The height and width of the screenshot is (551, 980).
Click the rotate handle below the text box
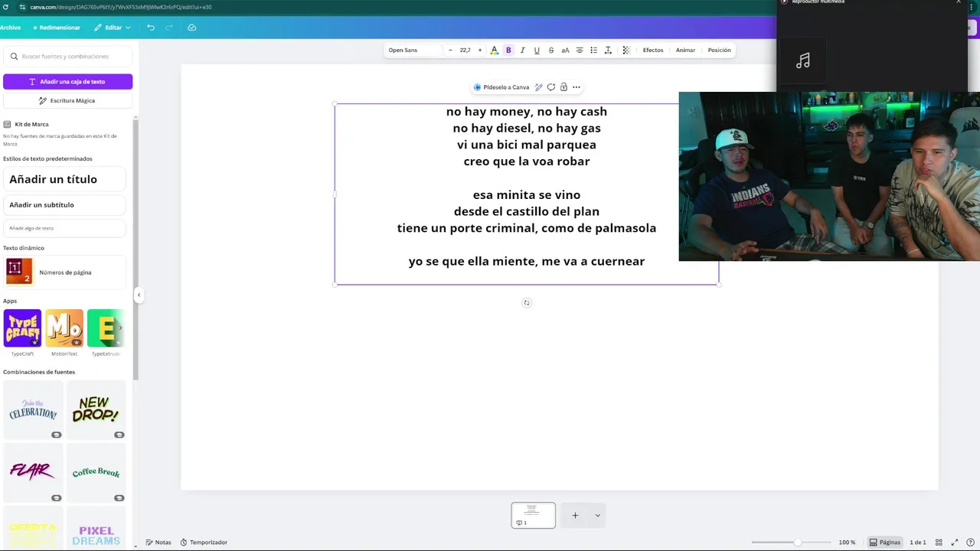coord(527,303)
